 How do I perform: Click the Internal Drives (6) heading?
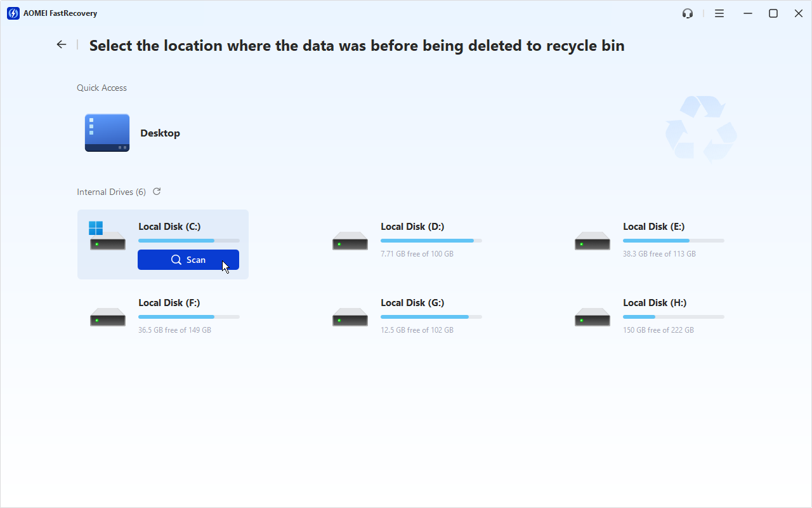[111, 192]
